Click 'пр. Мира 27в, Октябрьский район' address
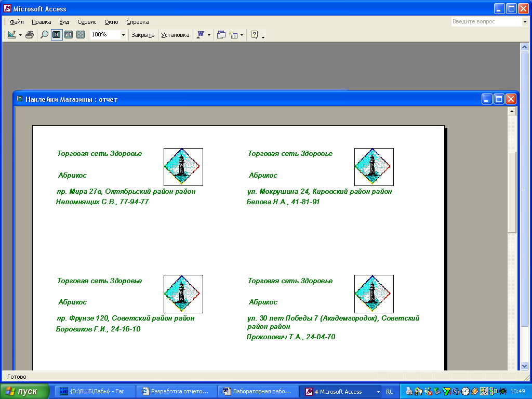Viewport: 532px width, 399px height. point(115,191)
